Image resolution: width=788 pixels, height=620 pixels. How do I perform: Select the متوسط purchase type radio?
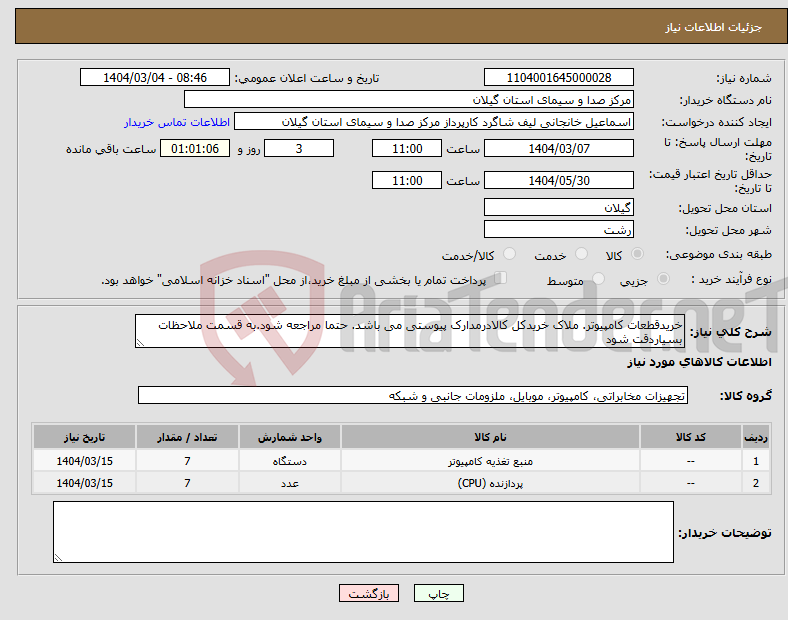coord(598,278)
